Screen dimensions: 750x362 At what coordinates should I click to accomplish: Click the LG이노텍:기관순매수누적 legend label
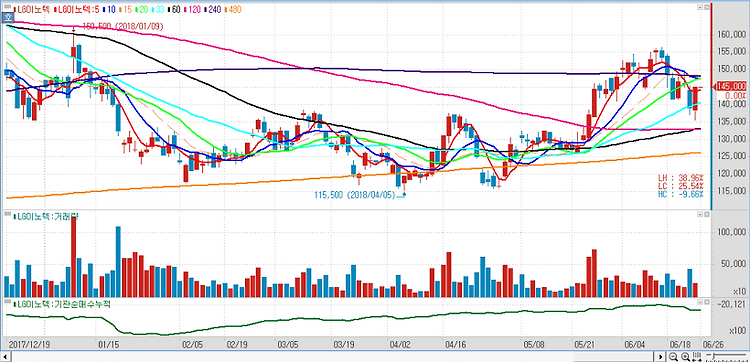point(61,304)
